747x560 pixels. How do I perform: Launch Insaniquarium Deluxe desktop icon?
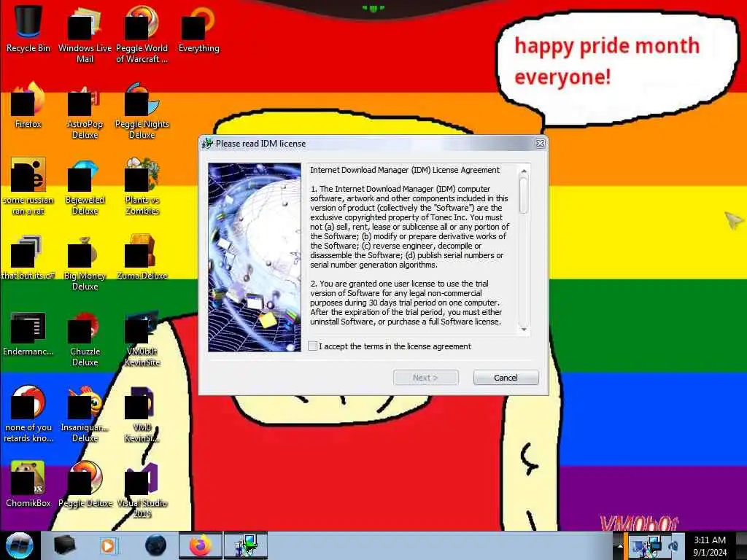pyautogui.click(x=85, y=414)
